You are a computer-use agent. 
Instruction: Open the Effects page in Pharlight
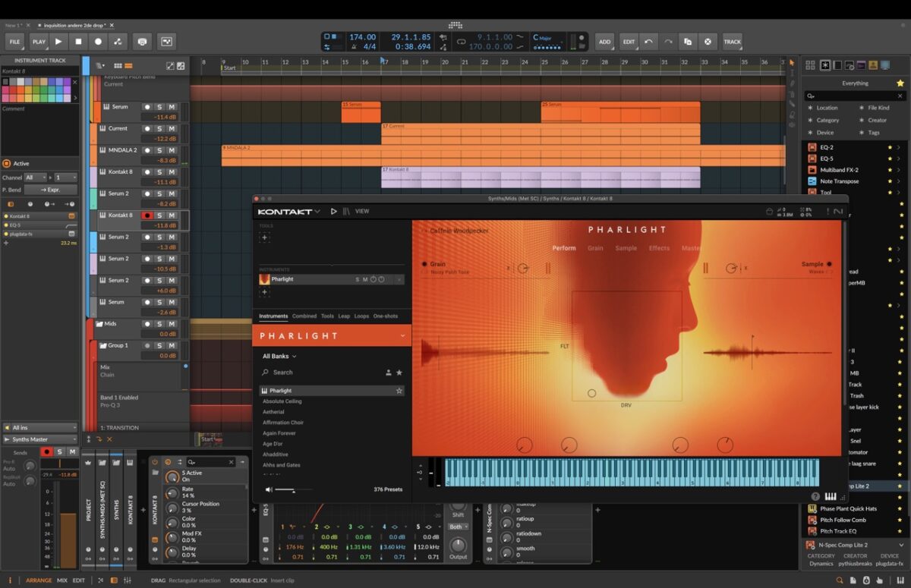point(659,248)
